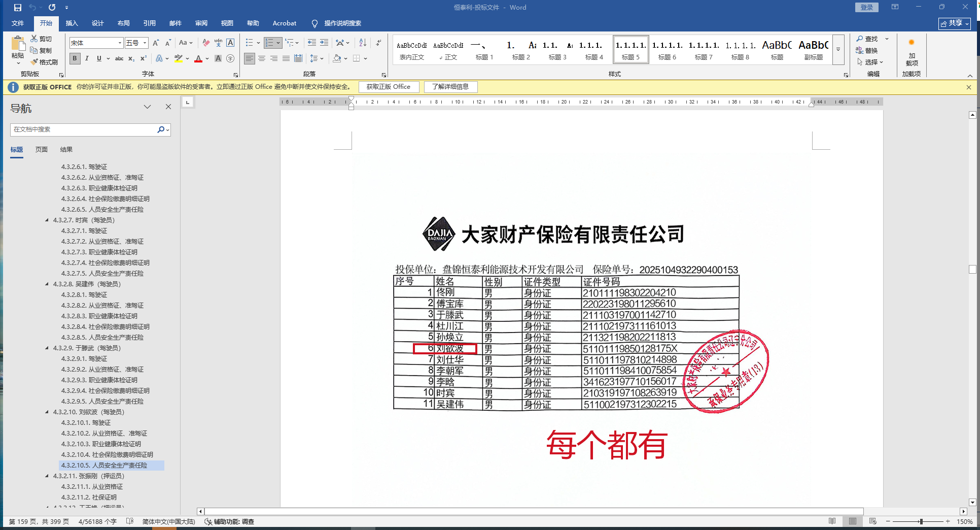Click the 共享 (Share) button
980x530 pixels.
(x=955, y=23)
